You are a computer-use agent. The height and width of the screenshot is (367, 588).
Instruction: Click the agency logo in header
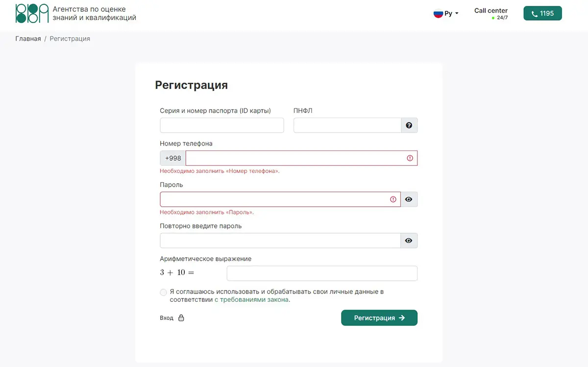click(x=32, y=14)
